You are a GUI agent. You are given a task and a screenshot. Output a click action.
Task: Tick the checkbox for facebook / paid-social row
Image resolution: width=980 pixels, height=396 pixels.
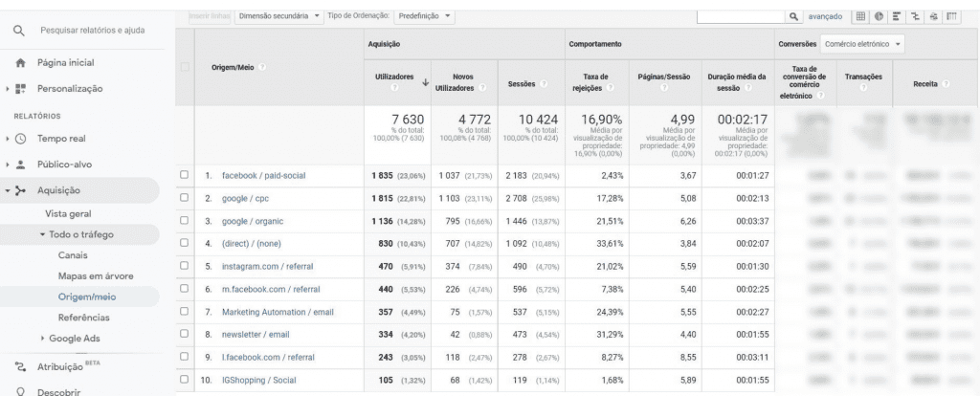tap(185, 175)
